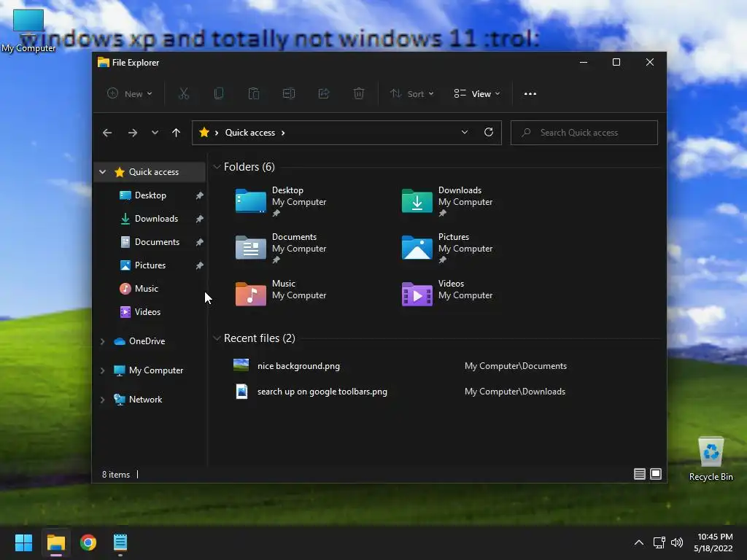Click the Share icon in toolbar
This screenshot has height=560, width=747.
tap(324, 94)
